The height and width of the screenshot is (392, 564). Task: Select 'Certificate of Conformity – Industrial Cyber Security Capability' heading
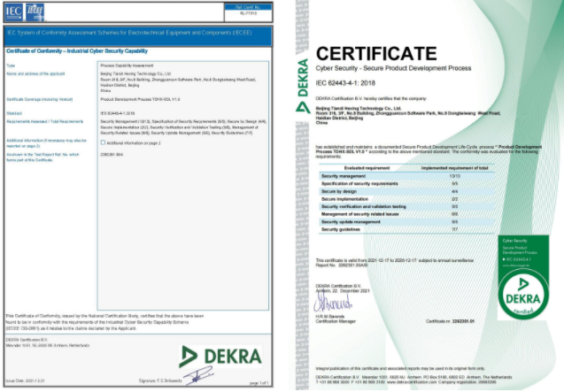point(77,51)
